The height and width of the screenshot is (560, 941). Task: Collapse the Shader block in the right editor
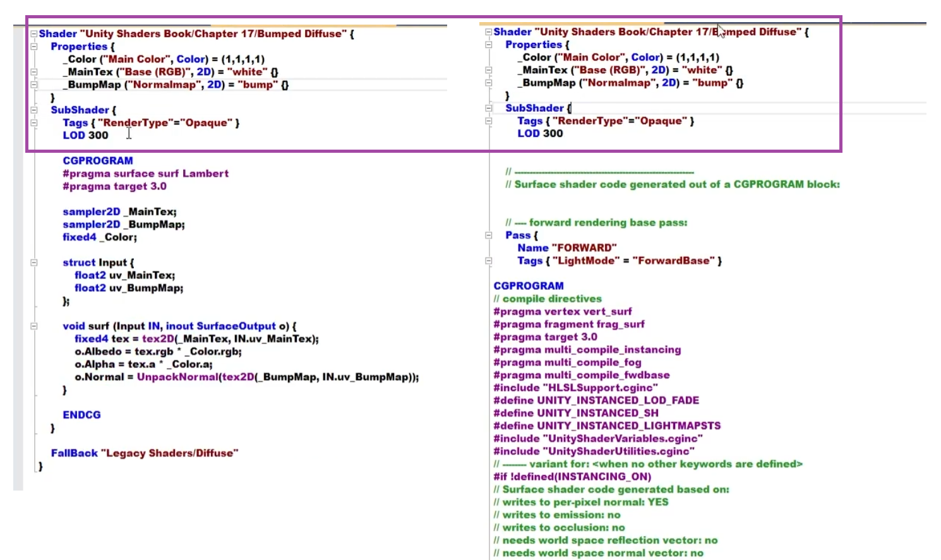pyautogui.click(x=488, y=32)
